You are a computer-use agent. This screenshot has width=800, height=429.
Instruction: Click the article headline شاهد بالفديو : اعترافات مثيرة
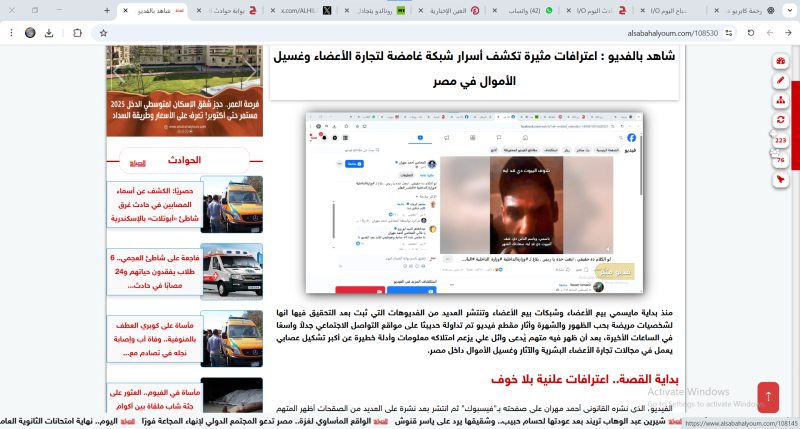point(474,68)
